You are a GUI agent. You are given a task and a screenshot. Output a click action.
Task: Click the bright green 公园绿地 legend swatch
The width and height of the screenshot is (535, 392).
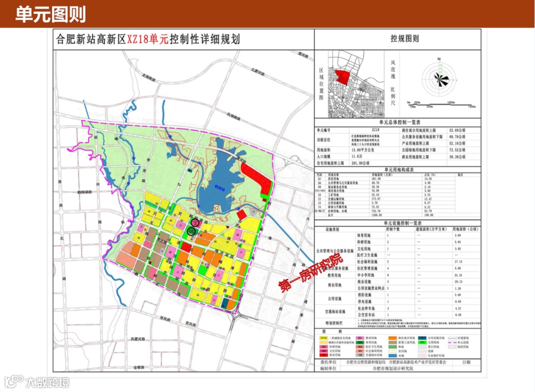422,342
